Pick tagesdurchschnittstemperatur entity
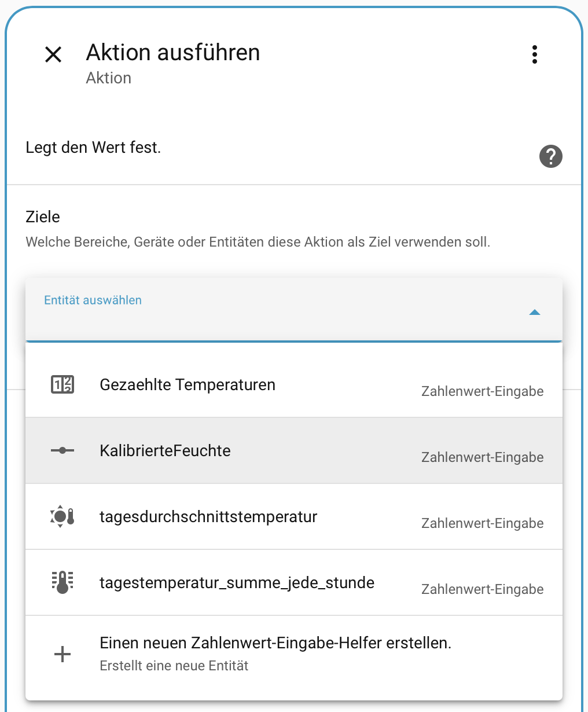 coord(208,517)
